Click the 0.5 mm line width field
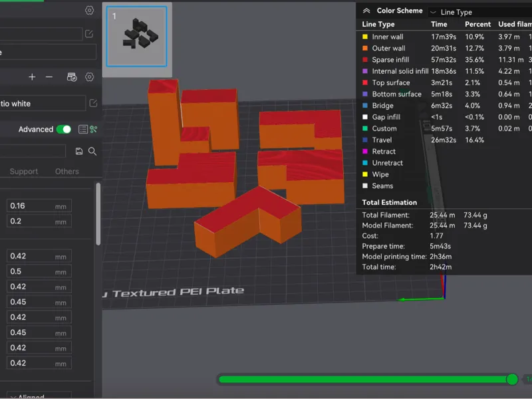 [39, 271]
